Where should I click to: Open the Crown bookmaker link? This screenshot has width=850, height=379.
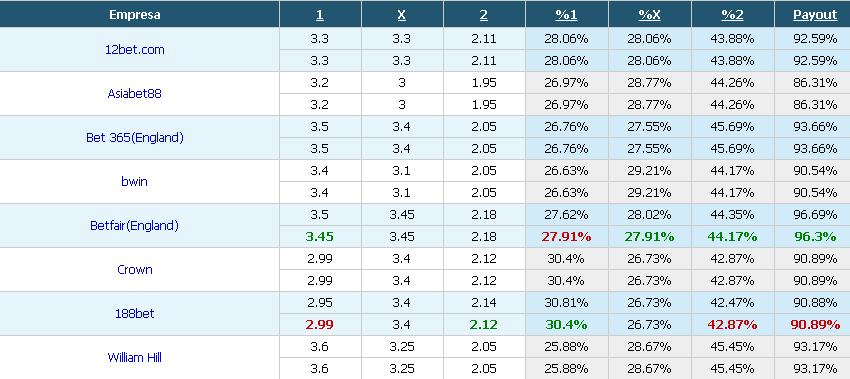click(x=134, y=269)
